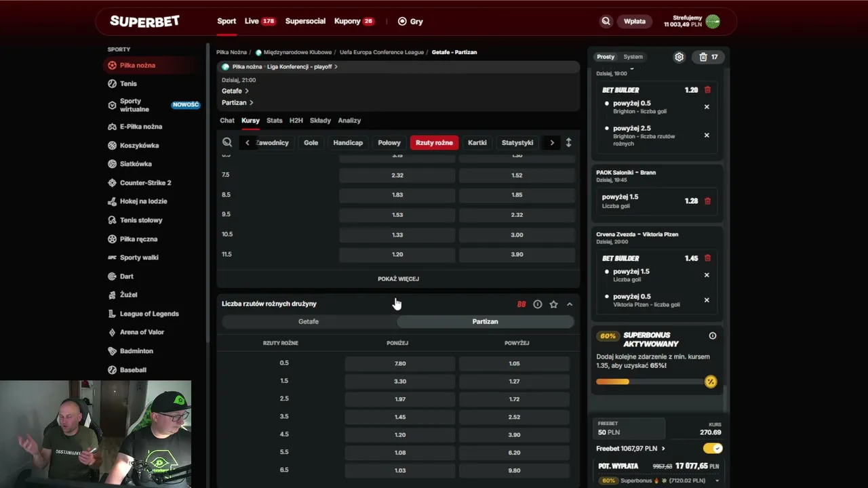The image size is (868, 488).
Task: Switch team selector to Getafe
Action: pyautogui.click(x=309, y=321)
